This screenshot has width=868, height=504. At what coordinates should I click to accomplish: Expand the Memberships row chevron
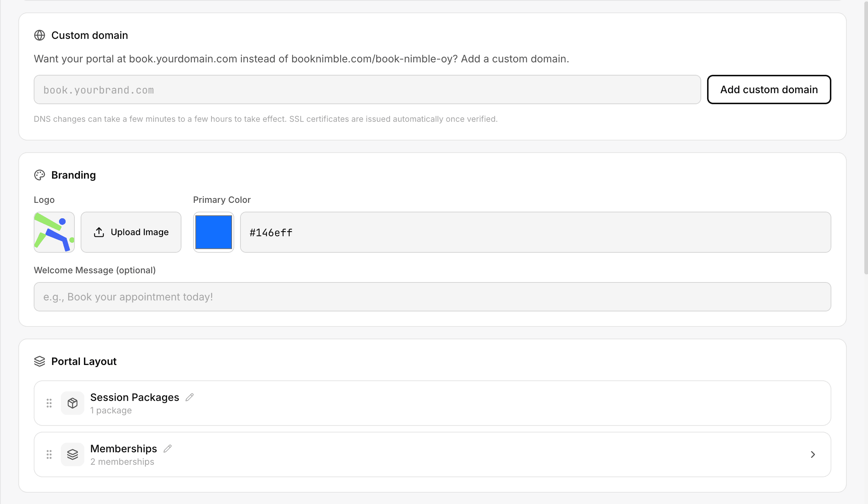tap(813, 454)
